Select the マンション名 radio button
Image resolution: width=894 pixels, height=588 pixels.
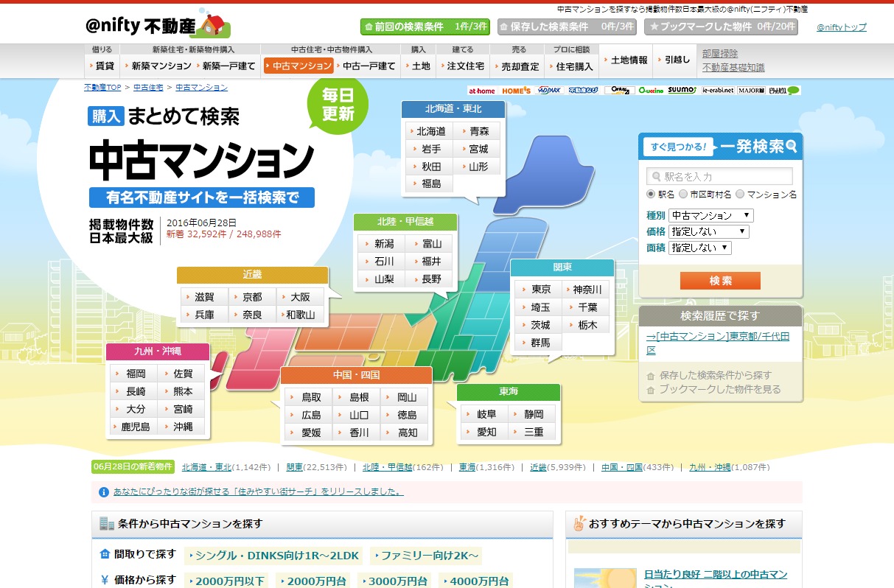tap(740, 195)
